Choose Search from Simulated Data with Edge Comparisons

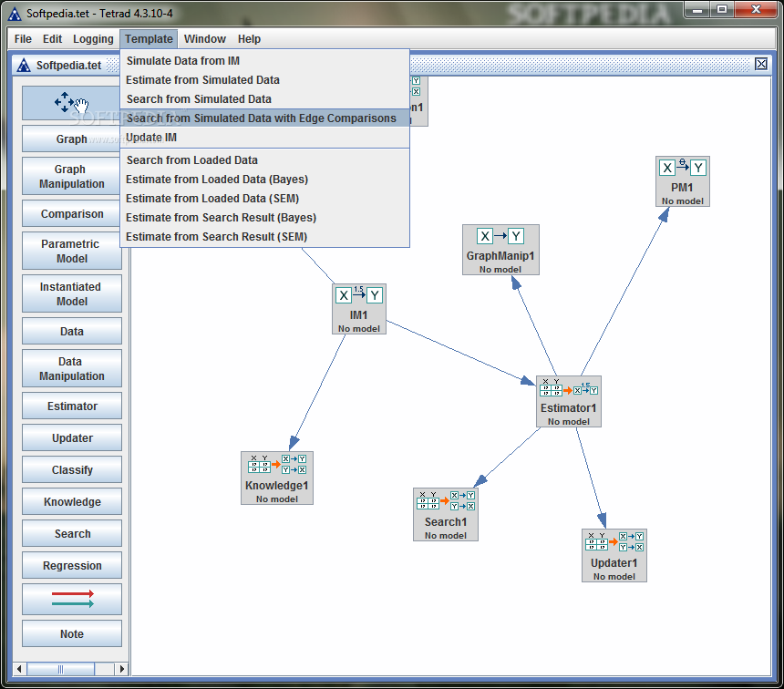pyautogui.click(x=265, y=118)
